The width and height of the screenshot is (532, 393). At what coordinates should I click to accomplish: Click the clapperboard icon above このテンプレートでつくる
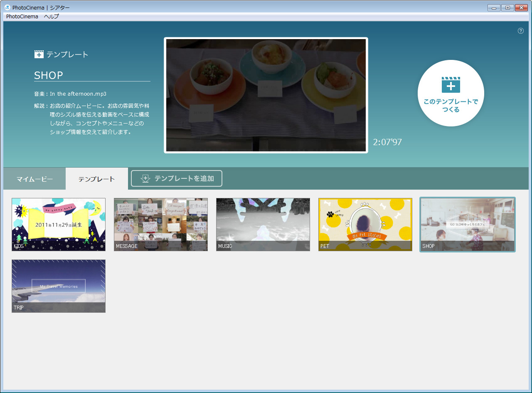[451, 84]
